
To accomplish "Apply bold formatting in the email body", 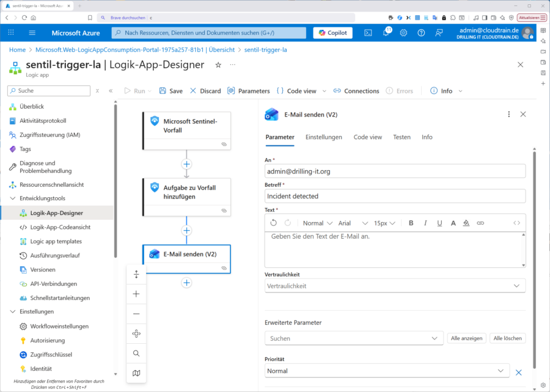I will coord(411,223).
